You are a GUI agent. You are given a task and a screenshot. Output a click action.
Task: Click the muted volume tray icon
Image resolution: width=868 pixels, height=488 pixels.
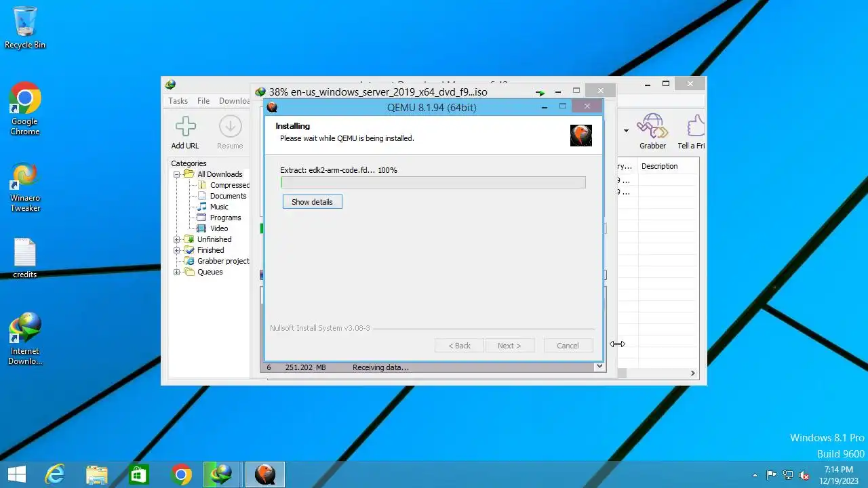coord(805,475)
